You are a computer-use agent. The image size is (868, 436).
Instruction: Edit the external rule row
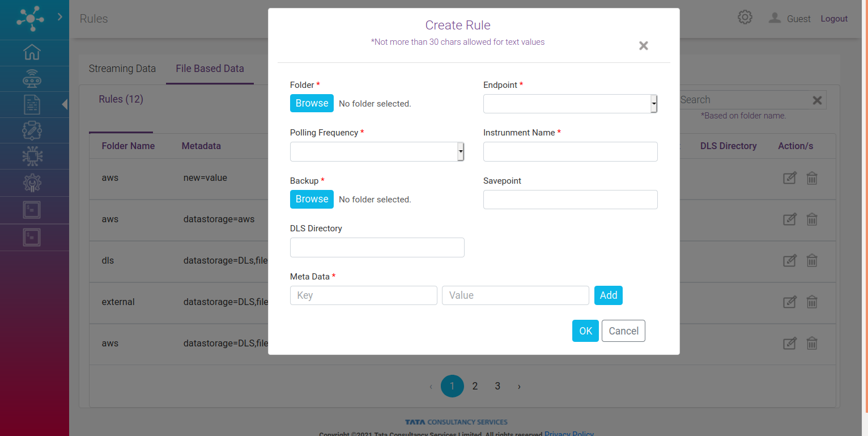tap(789, 302)
